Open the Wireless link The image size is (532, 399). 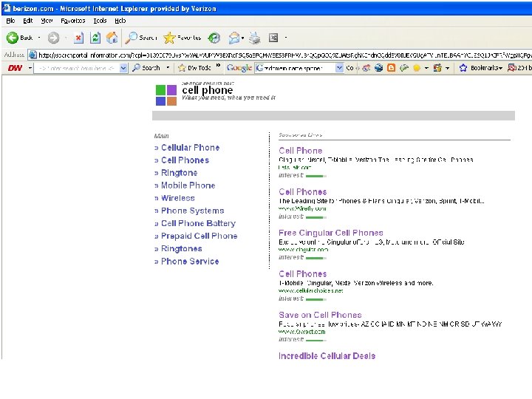coord(178,198)
